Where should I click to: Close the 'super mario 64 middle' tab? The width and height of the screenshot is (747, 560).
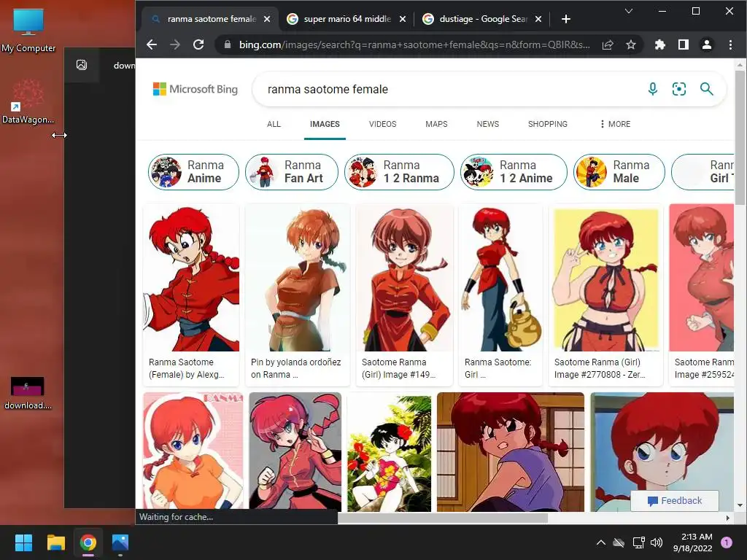click(x=403, y=19)
